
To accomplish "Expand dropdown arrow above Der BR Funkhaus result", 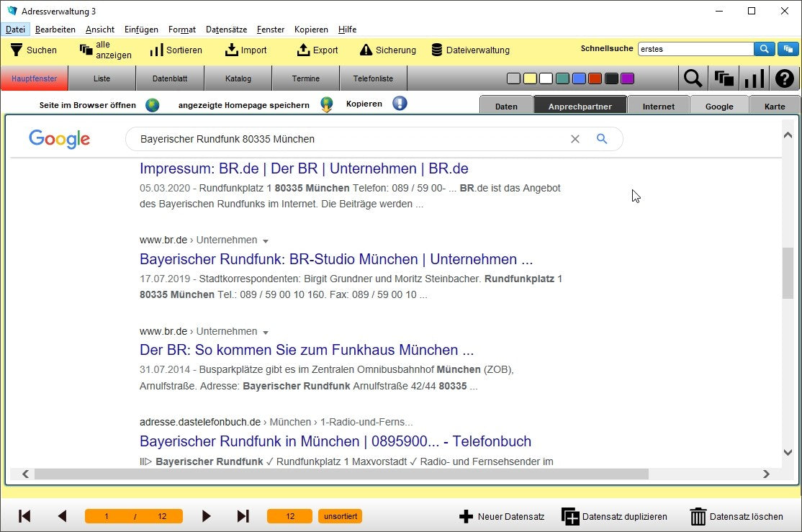I will click(x=266, y=332).
